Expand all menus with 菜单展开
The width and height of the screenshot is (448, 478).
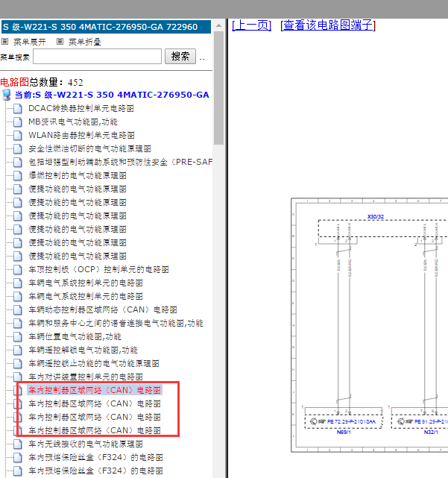pos(30,42)
